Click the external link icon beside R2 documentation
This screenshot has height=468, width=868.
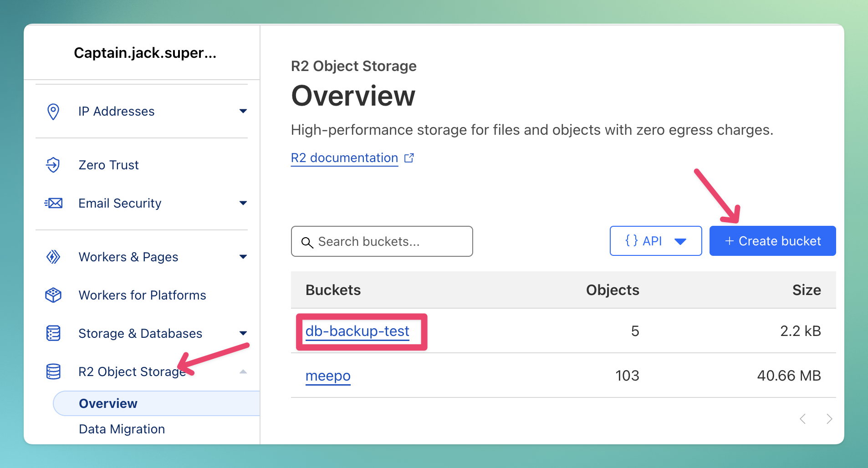409,158
